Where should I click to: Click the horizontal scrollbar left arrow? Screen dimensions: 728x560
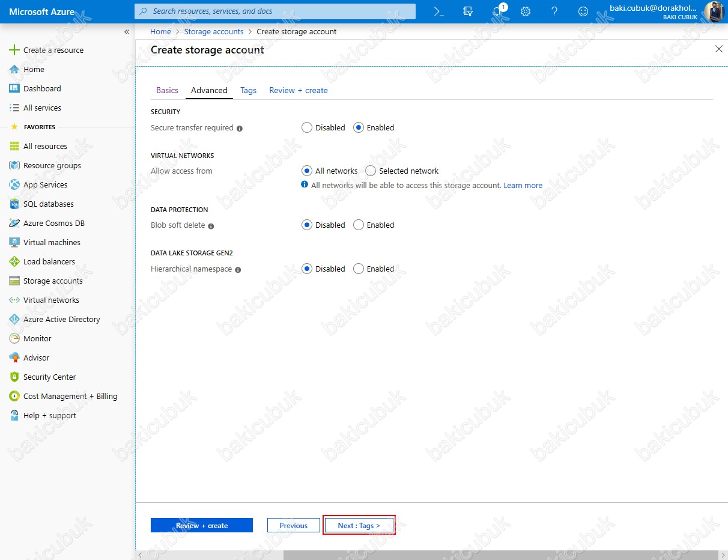[x=141, y=555]
